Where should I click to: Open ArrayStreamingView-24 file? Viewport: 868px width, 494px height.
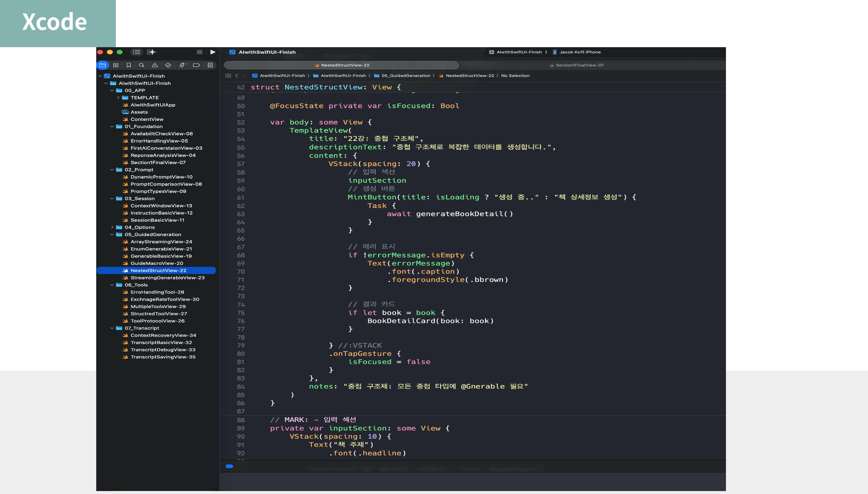pos(161,242)
